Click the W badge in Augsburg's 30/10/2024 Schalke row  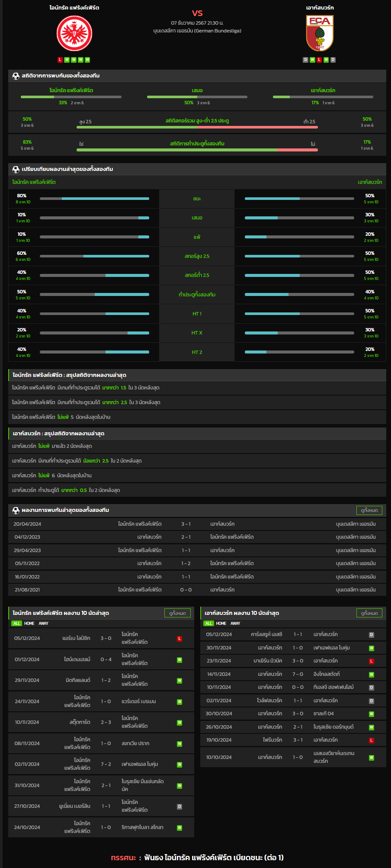tap(372, 714)
